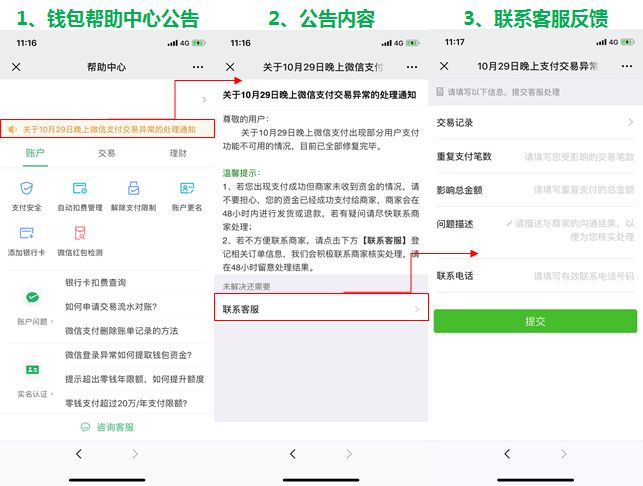Select the 账户 tab

35,153
